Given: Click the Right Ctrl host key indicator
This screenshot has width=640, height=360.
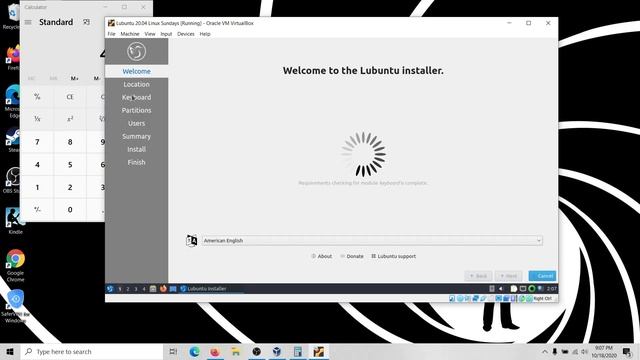Looking at the screenshot, I should 543,298.
